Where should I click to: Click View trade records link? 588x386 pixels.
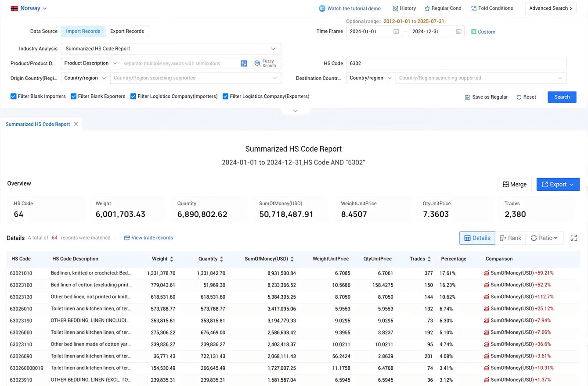152,238
